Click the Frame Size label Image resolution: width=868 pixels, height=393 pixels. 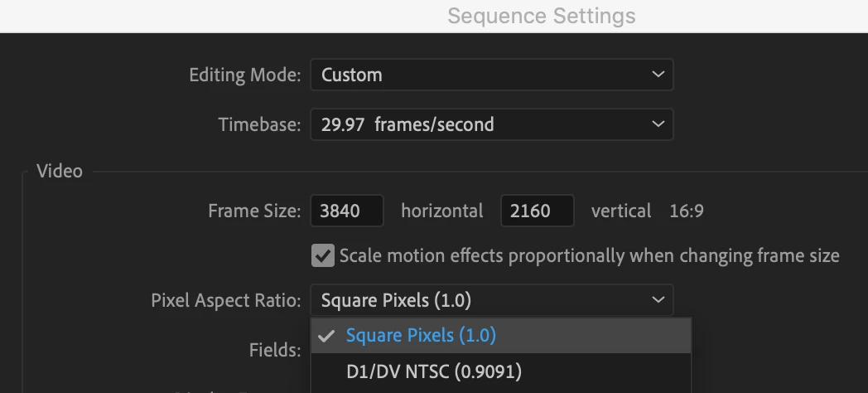[254, 211]
